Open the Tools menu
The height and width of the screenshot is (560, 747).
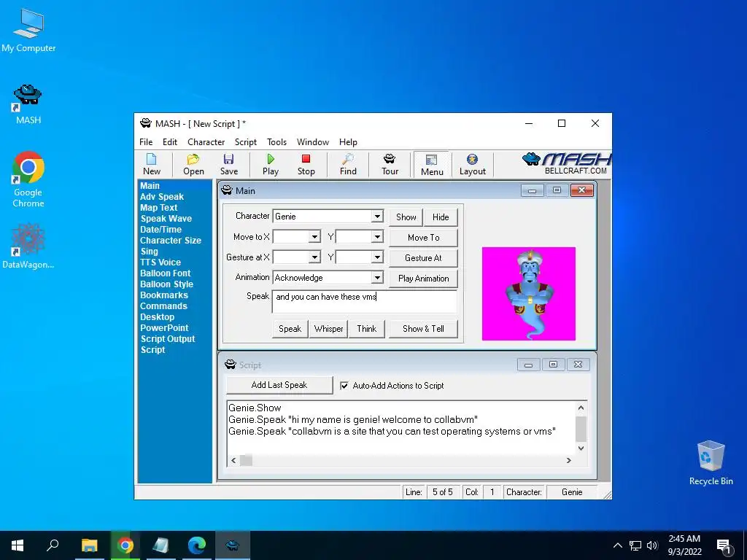[x=276, y=142]
